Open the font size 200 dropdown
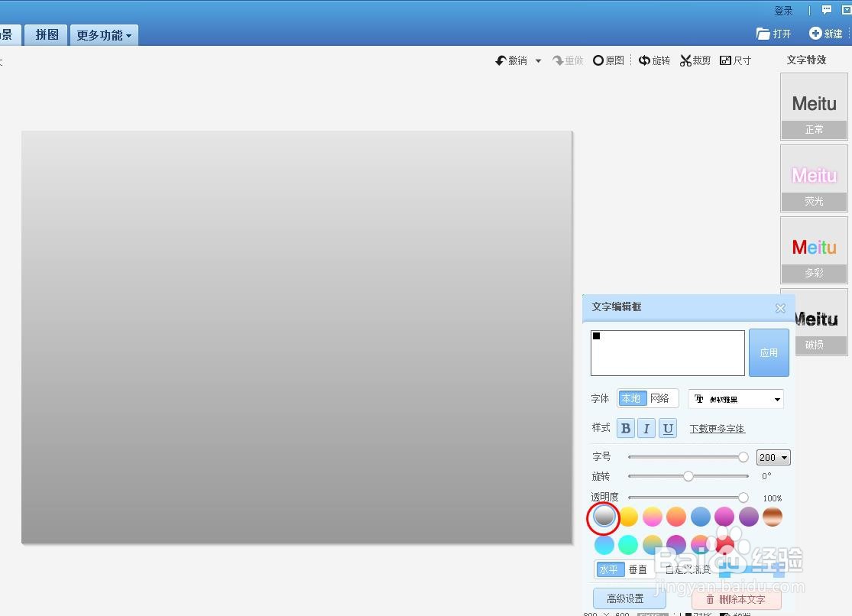 773,457
